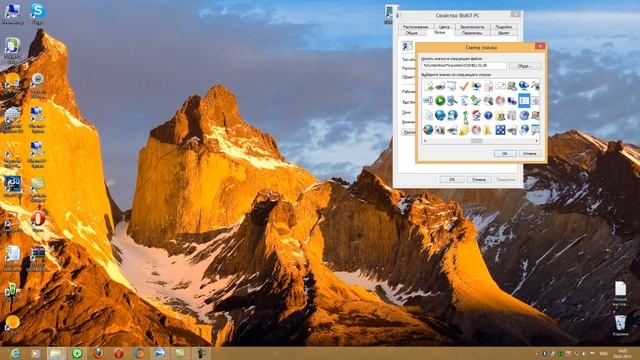Image resolution: width=640 pixels, height=360 pixels.
Task: Choose the document with red X icon
Action: click(x=488, y=86)
